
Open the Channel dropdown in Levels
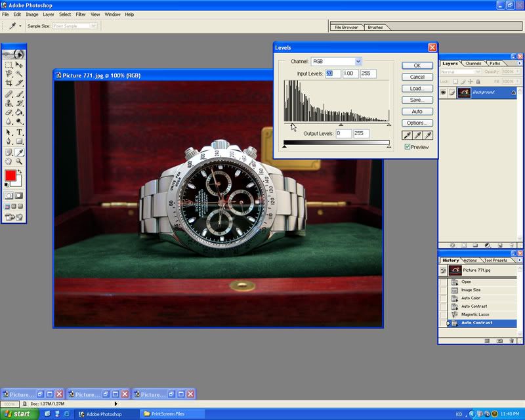358,61
